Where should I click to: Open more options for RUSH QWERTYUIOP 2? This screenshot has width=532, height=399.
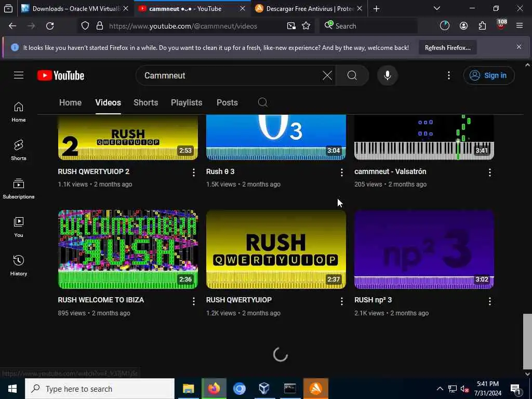pos(194,172)
